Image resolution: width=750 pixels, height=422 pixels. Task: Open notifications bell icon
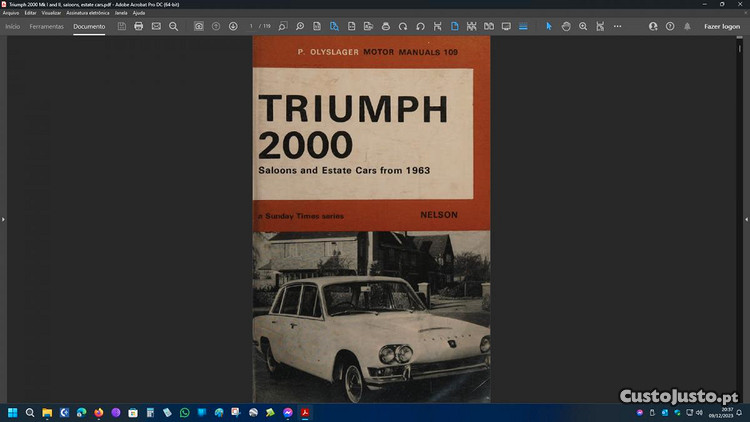click(x=686, y=26)
